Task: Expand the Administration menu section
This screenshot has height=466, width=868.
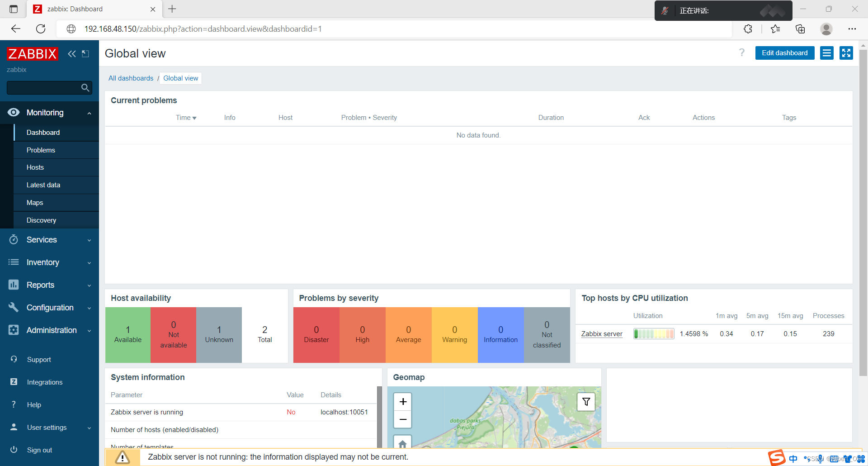Action: click(x=89, y=331)
